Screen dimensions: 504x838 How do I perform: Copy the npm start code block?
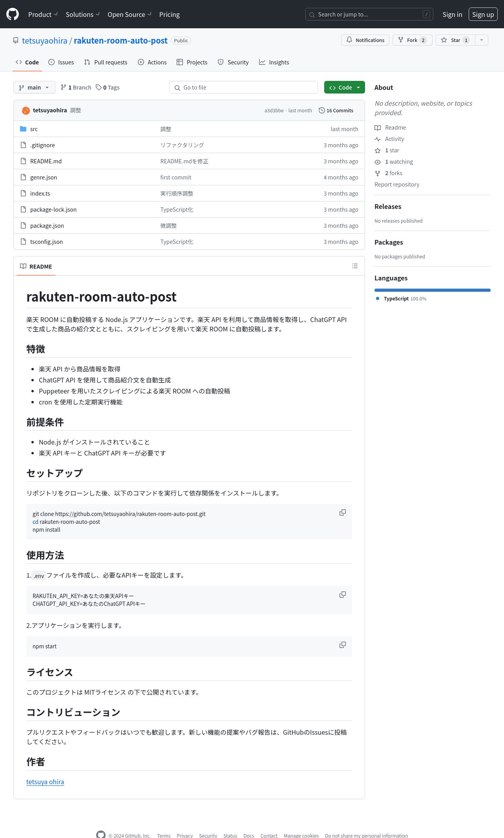tap(343, 645)
